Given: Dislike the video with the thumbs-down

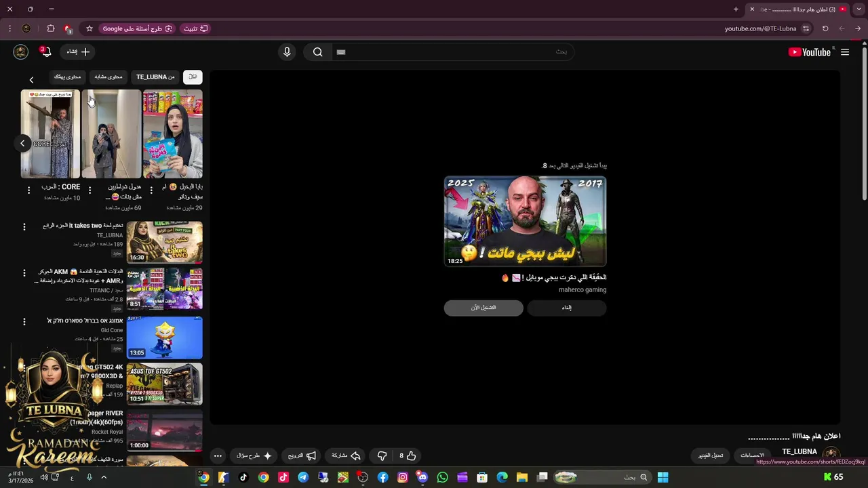Looking at the screenshot, I should click(x=382, y=456).
